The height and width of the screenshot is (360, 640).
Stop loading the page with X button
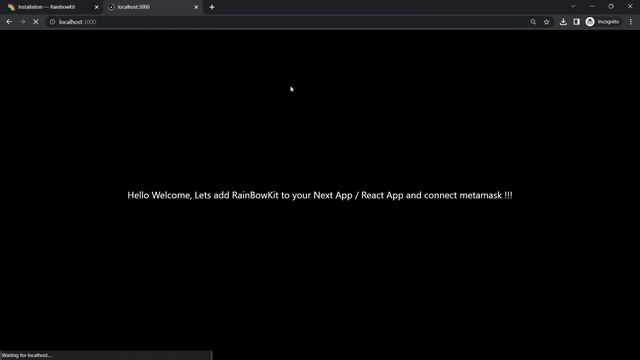(36, 22)
